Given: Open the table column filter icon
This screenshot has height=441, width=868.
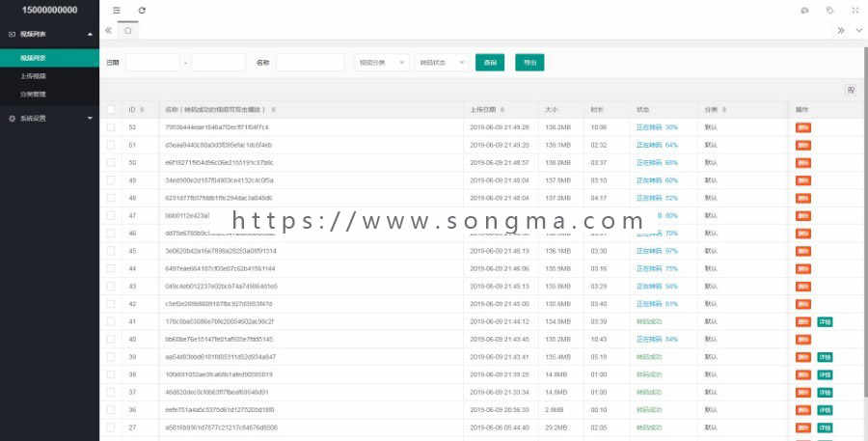Looking at the screenshot, I should click(852, 90).
